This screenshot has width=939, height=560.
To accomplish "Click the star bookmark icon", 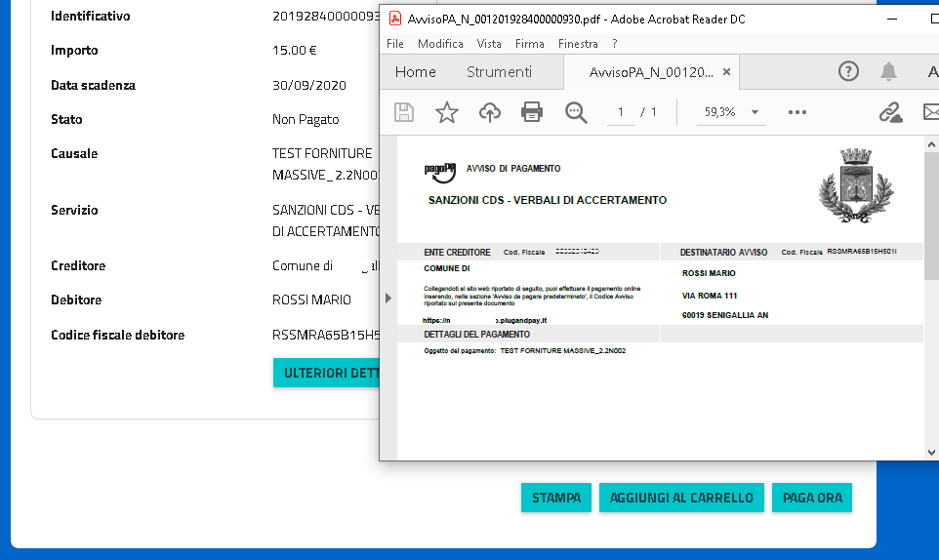I will click(446, 112).
